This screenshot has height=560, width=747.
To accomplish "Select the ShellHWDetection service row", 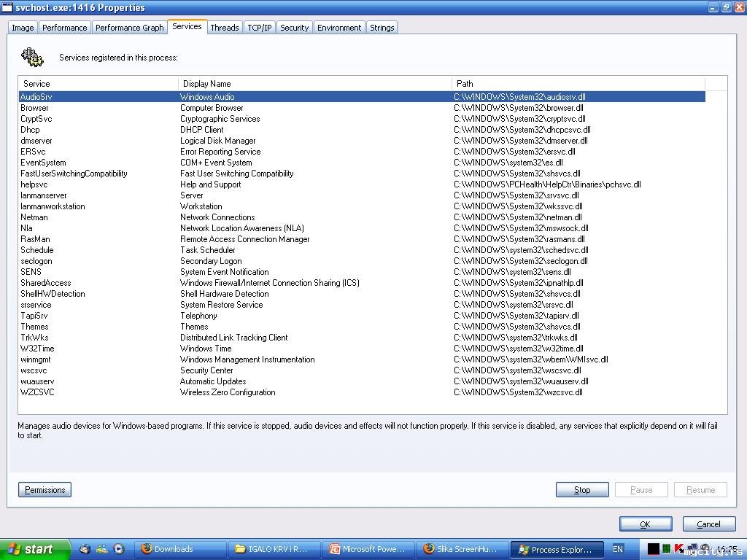I will coord(362,294).
